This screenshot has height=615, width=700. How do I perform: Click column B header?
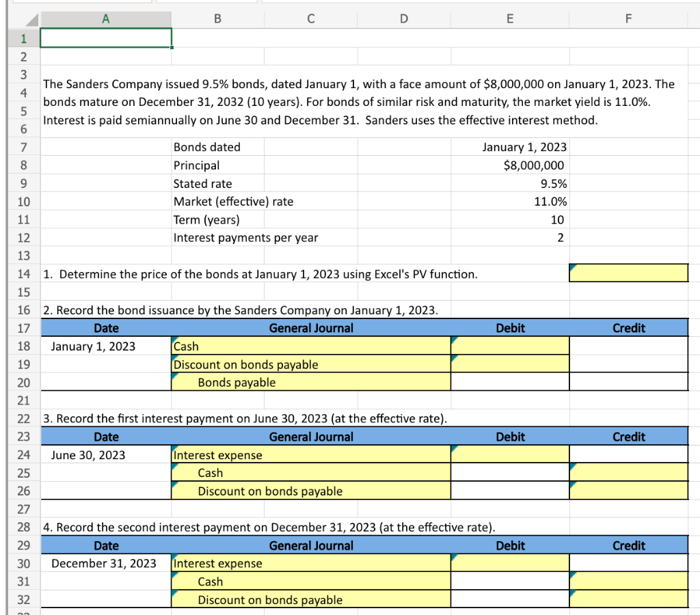tap(218, 18)
